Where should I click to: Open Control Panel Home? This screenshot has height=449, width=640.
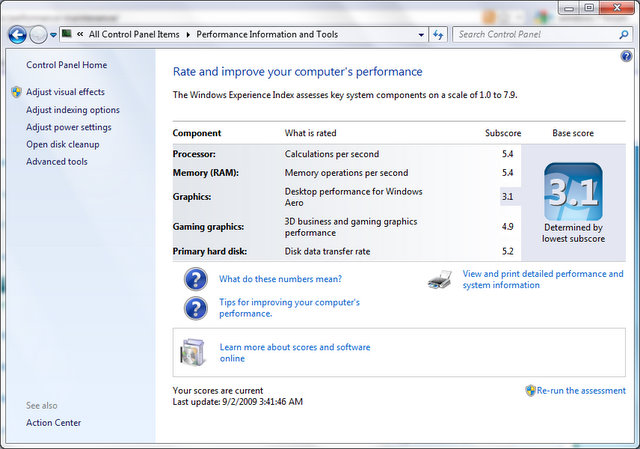tap(67, 65)
